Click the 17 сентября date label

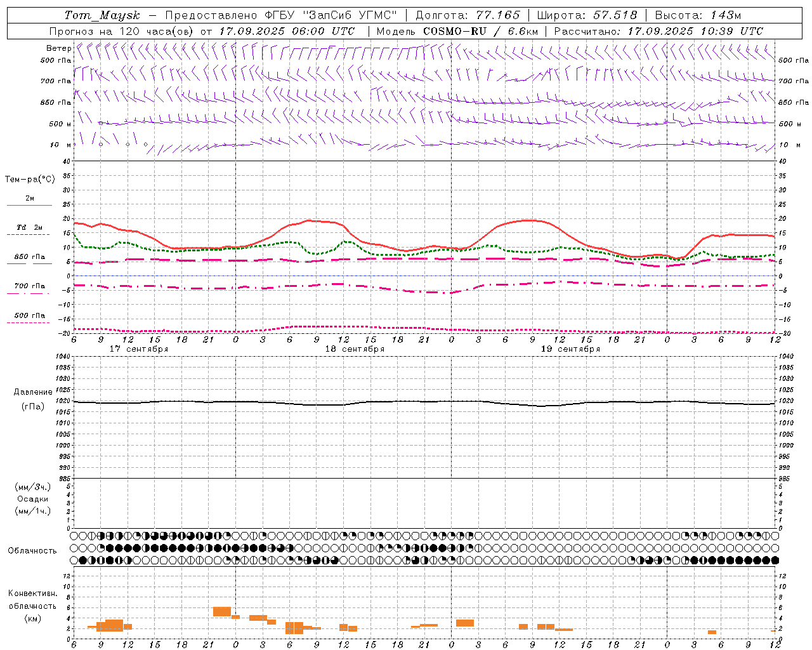(139, 349)
